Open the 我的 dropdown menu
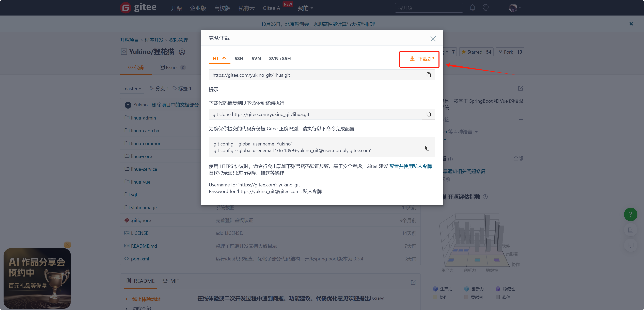Viewport: 644px width, 310px height. (x=305, y=8)
